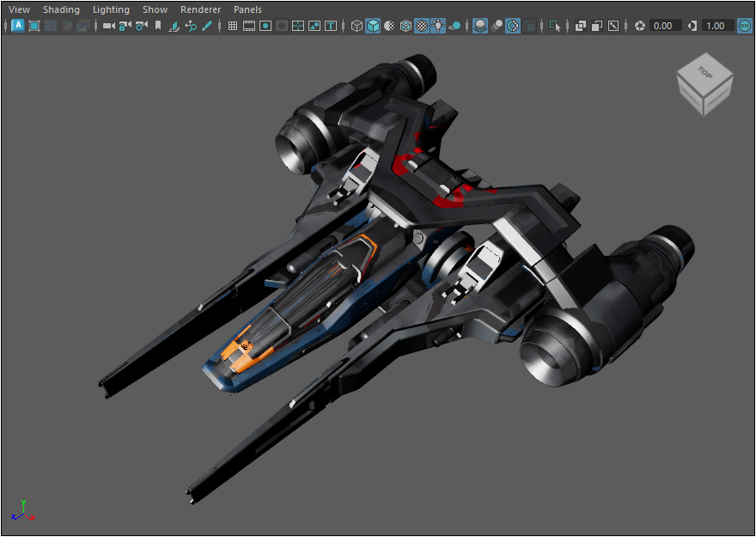Click the Select Camera icon
The image size is (756, 537).
109,26
